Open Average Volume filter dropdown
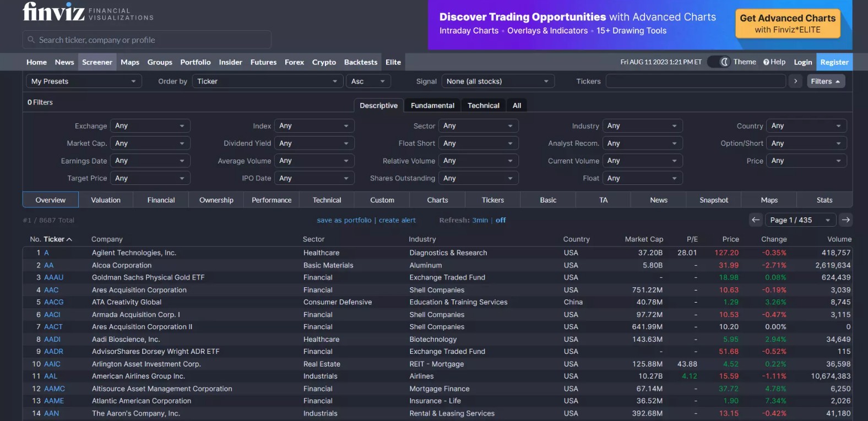The height and width of the screenshot is (421, 868). point(314,161)
